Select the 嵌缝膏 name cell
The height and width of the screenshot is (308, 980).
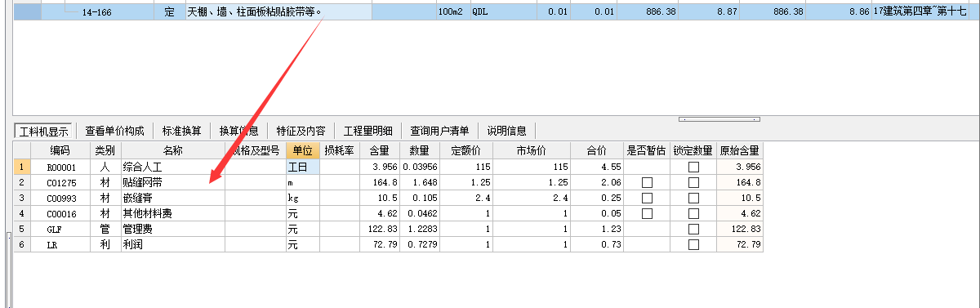point(172,198)
